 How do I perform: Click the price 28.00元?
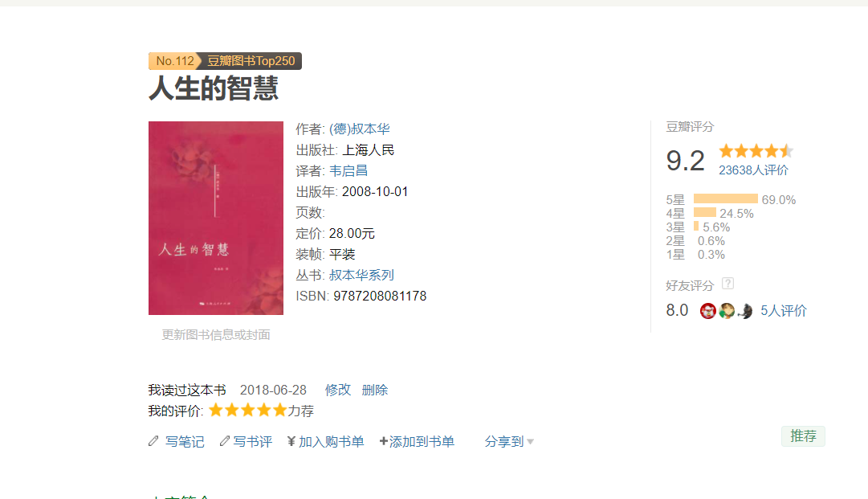[x=352, y=234]
